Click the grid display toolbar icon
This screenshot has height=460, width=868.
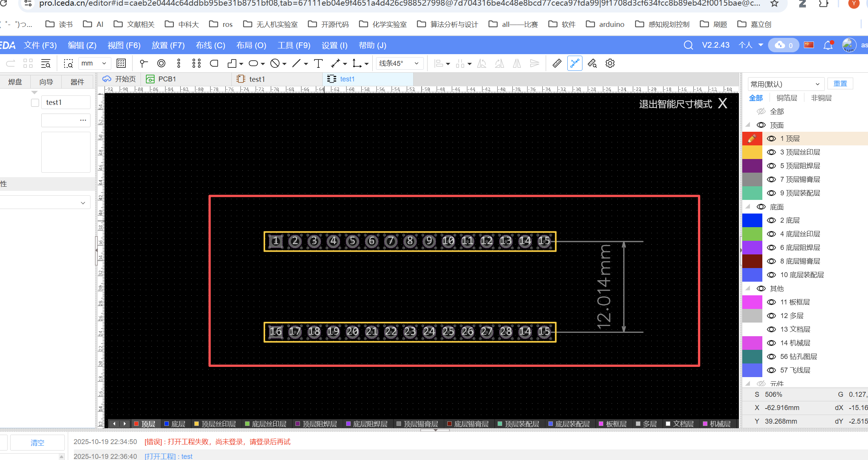click(x=121, y=64)
